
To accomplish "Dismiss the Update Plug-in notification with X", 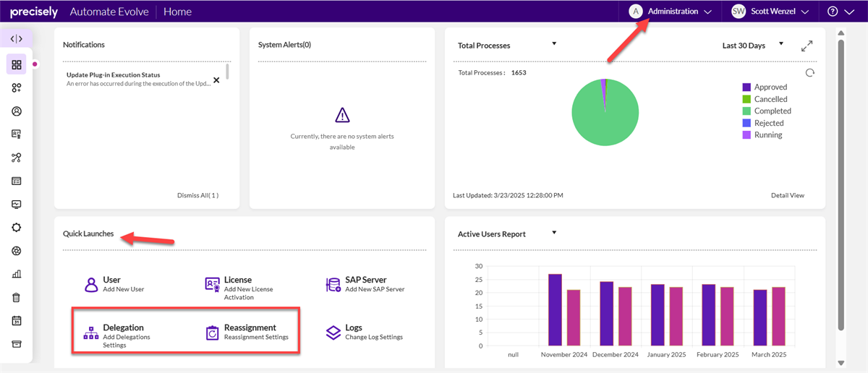I will click(216, 80).
